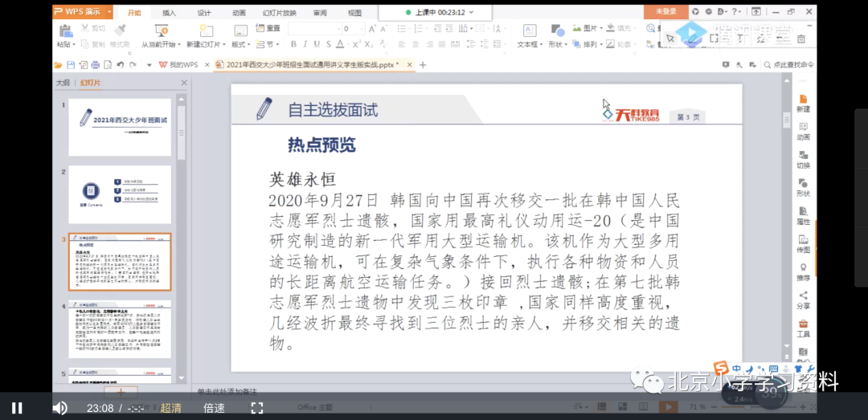Mute the video with the speaker icon
Viewport: 868px width, 420px height.
59,409
